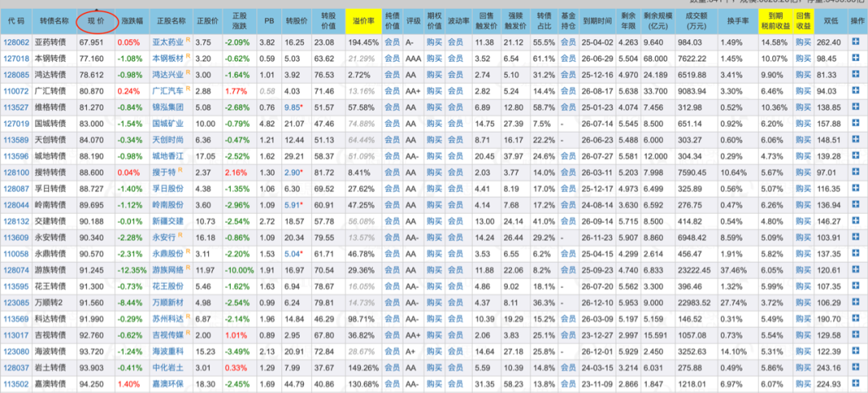This screenshot has height=393, width=868.
Task: Click the plus icon in 国城转债 row
Action: click(856, 124)
